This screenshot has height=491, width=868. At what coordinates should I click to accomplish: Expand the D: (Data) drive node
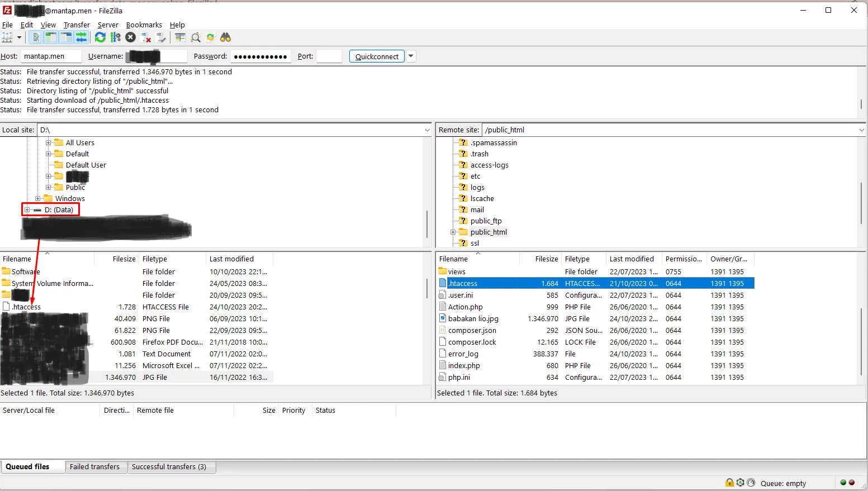coord(27,210)
